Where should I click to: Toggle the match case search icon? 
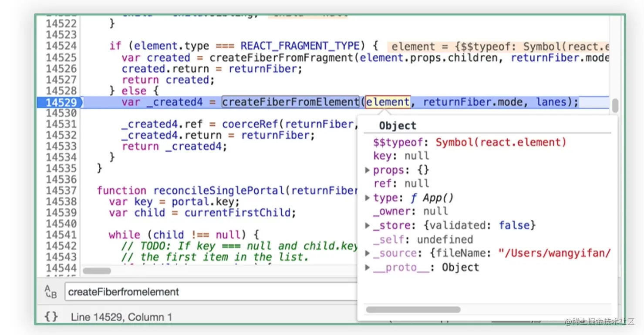click(51, 292)
